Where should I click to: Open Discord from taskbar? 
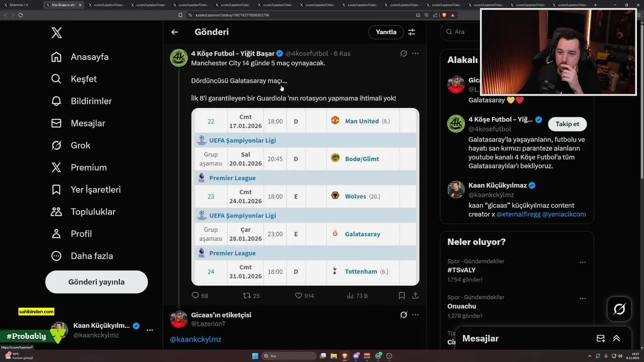356,356
